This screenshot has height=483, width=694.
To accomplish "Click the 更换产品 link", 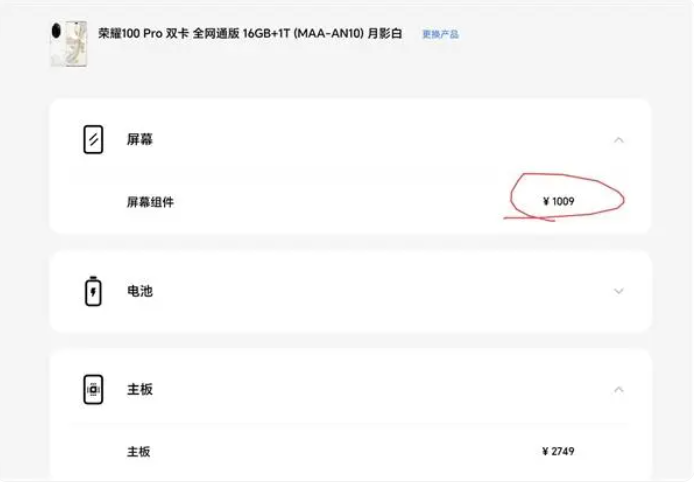I will click(x=440, y=34).
